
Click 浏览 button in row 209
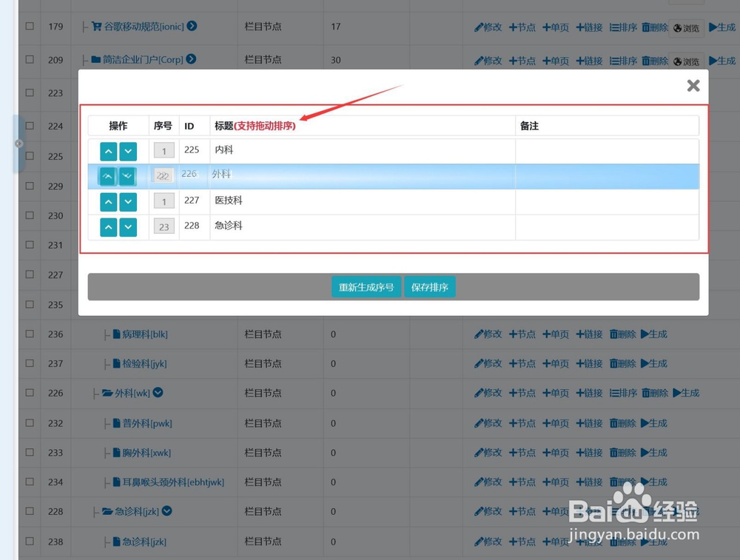point(686,61)
